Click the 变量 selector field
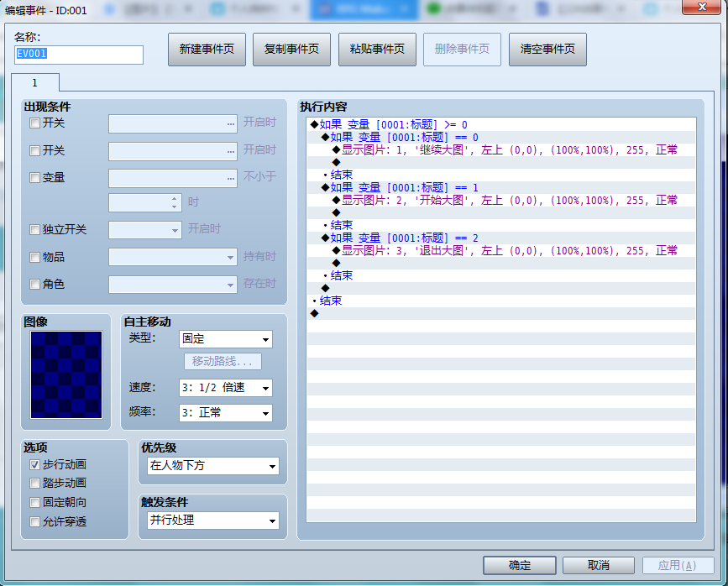This screenshot has height=586, width=728. pos(173,178)
